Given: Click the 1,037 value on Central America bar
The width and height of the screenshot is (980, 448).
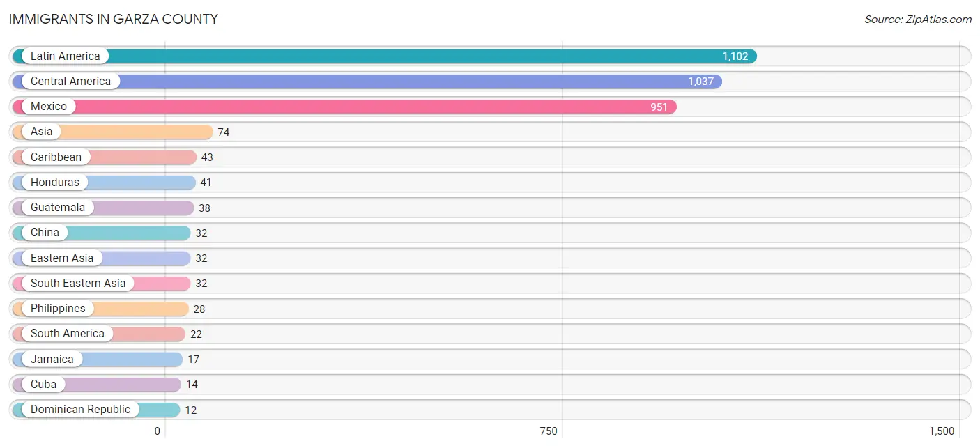Looking at the screenshot, I should pyautogui.click(x=700, y=82).
